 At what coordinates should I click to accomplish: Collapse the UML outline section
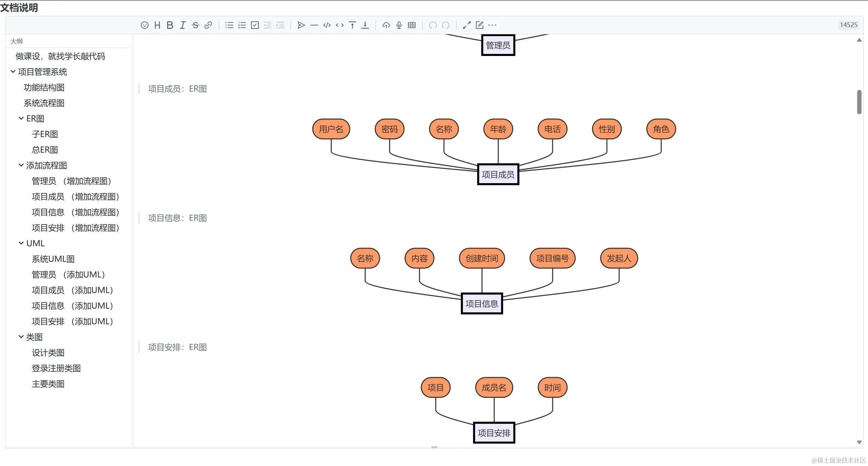[x=21, y=243]
